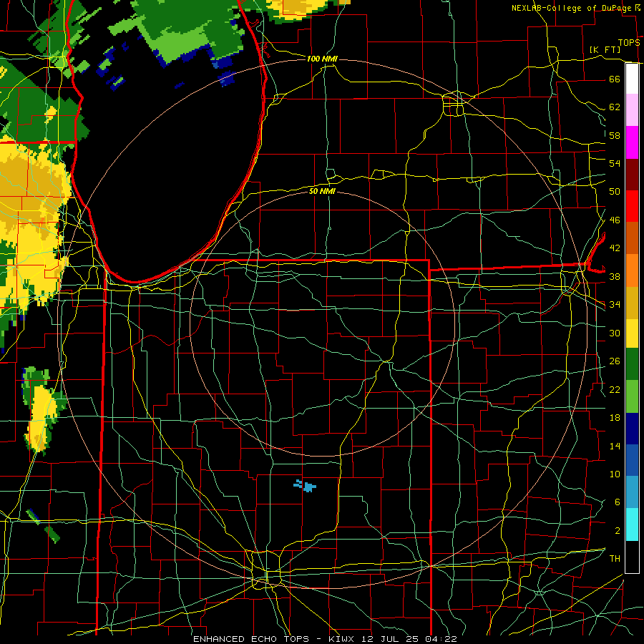This screenshot has width=644, height=644.
Task: Click the magenta swatch on the tops scale
Action: [632, 142]
